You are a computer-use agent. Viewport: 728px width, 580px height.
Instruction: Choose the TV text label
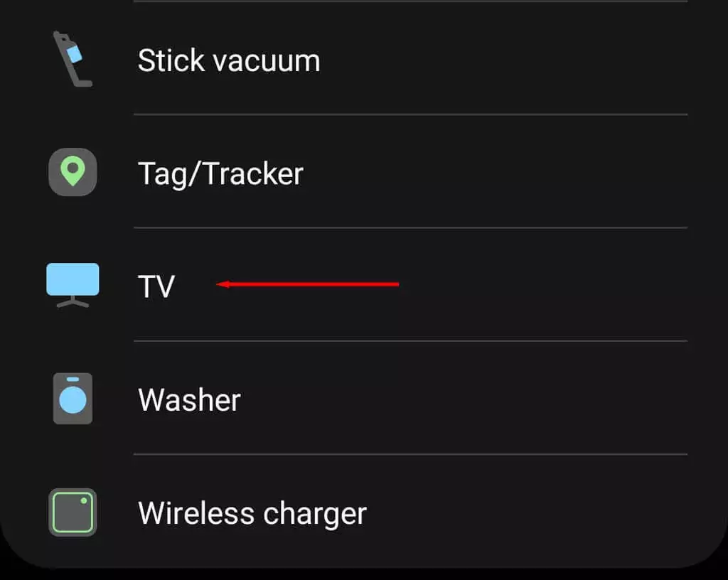[x=156, y=286]
